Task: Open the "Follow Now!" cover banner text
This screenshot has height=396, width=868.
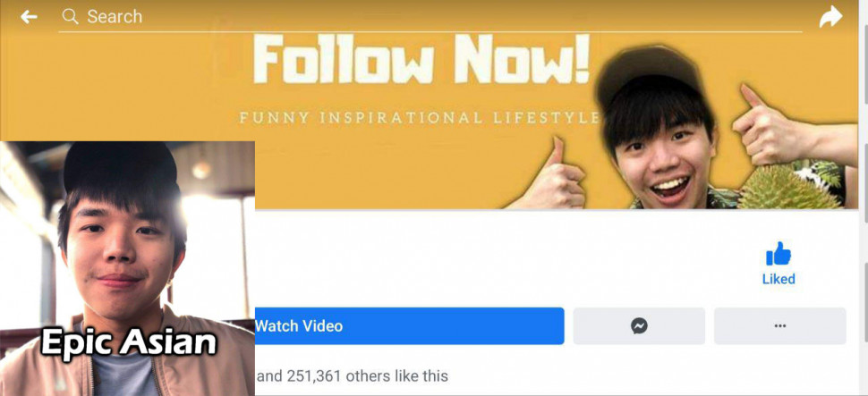Action: (x=421, y=60)
